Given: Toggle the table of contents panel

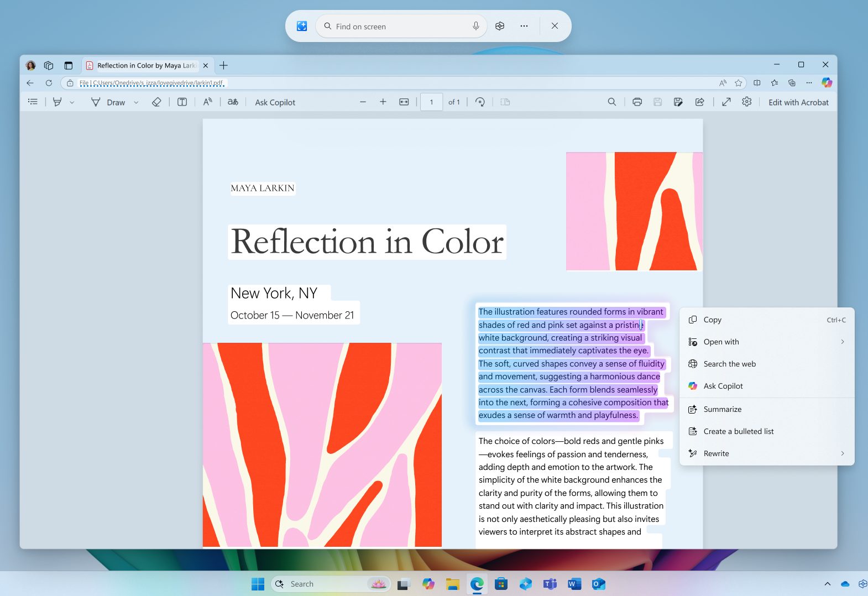Looking at the screenshot, I should 33,102.
